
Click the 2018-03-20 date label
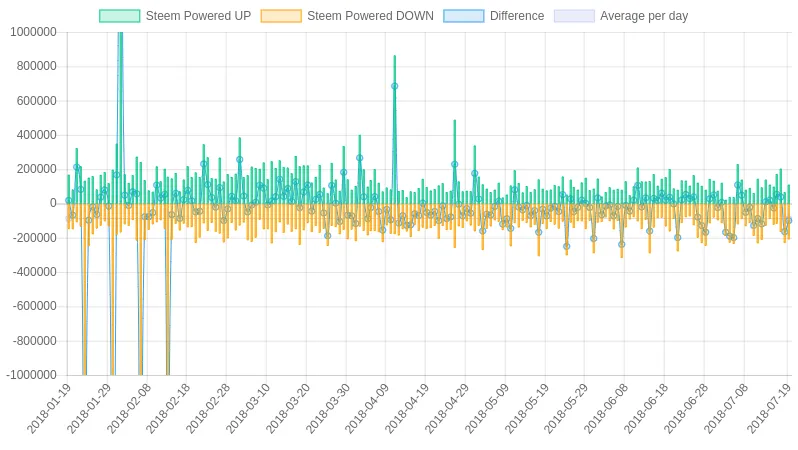(x=288, y=408)
